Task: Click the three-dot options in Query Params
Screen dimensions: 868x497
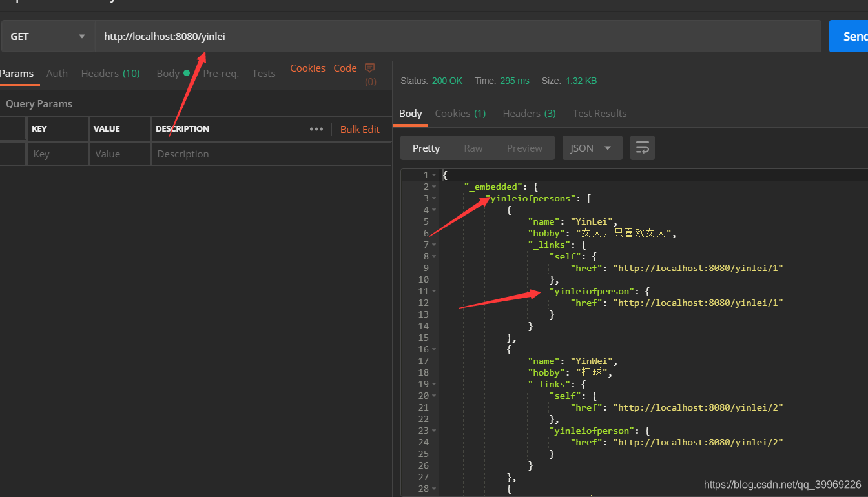Action: pyautogui.click(x=316, y=129)
